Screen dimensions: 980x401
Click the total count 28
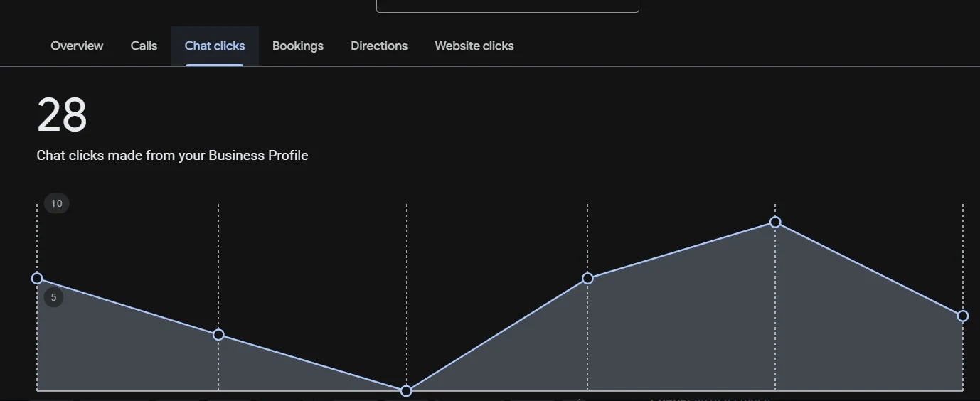(x=62, y=115)
